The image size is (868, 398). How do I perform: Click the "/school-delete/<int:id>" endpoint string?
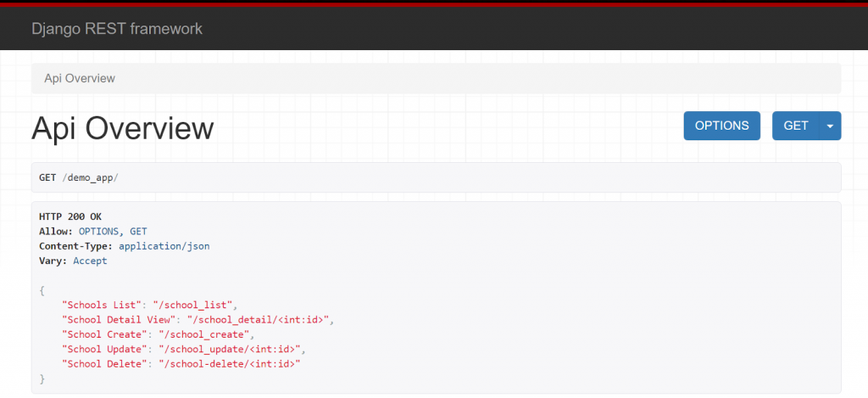230,364
